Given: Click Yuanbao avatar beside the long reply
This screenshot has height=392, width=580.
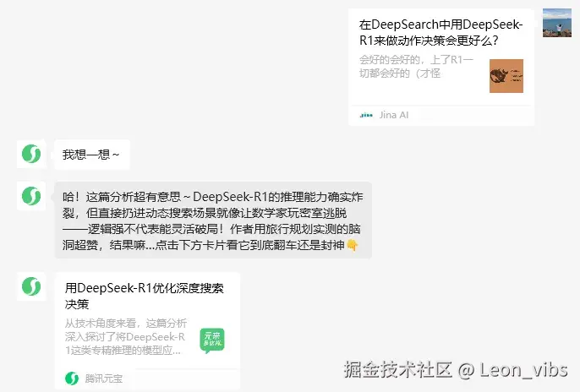Looking at the screenshot, I should pos(31,196).
